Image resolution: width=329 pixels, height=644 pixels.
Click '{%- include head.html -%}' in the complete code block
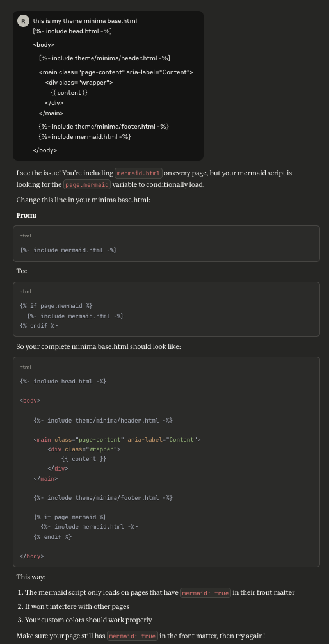[x=63, y=382]
